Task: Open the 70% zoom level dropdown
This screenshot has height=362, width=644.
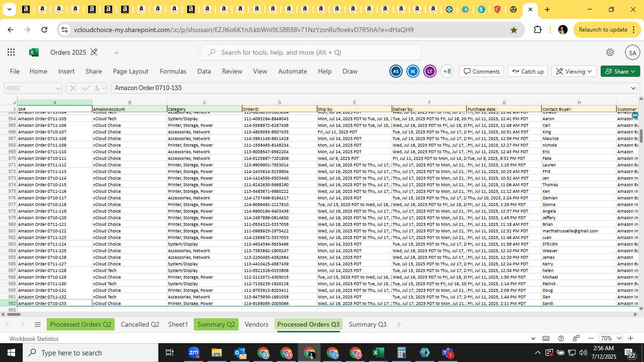Action: (611, 338)
